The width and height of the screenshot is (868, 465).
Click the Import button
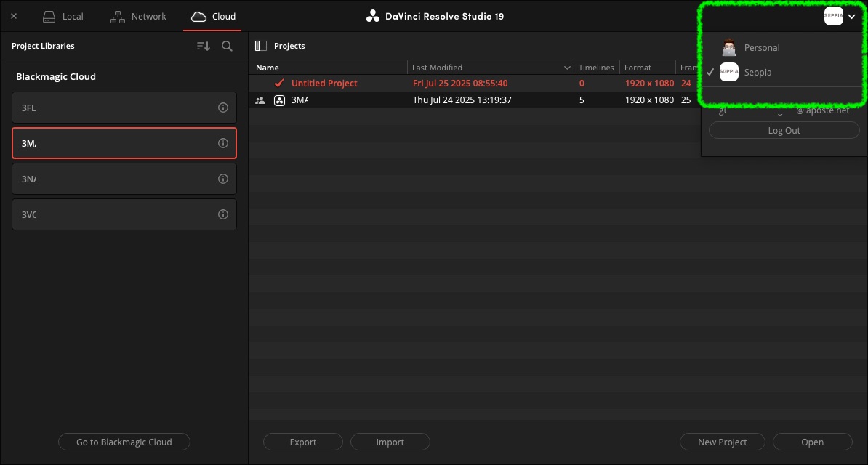[390, 442]
